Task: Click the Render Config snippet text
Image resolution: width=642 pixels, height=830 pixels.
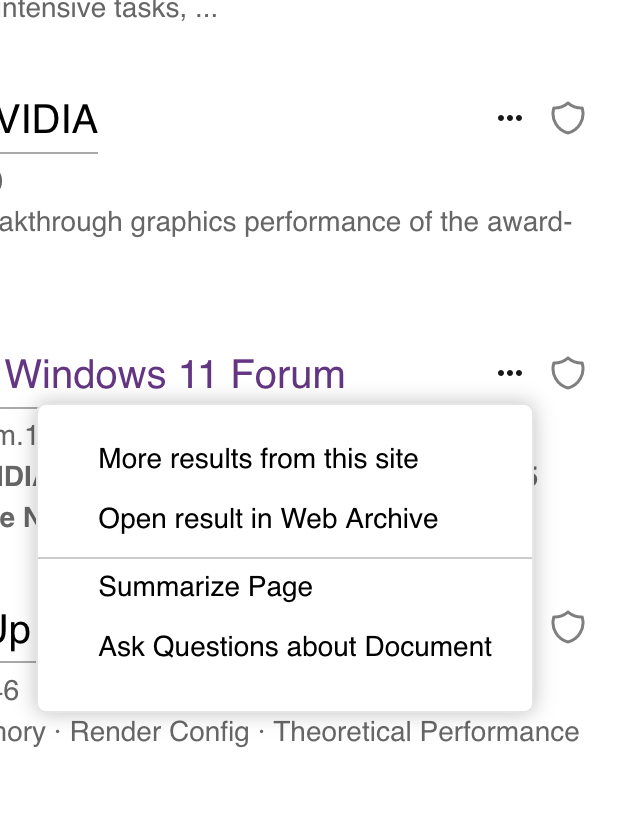Action: tap(159, 732)
